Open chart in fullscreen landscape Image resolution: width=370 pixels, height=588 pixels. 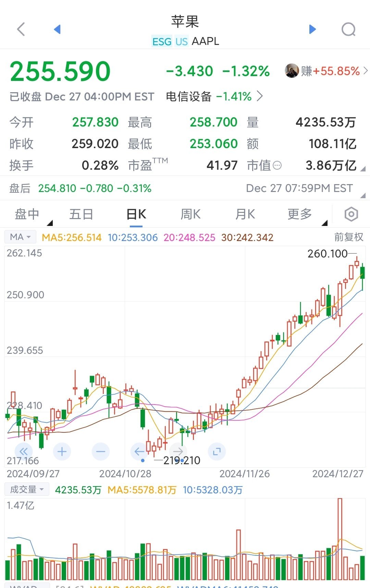coord(217,452)
